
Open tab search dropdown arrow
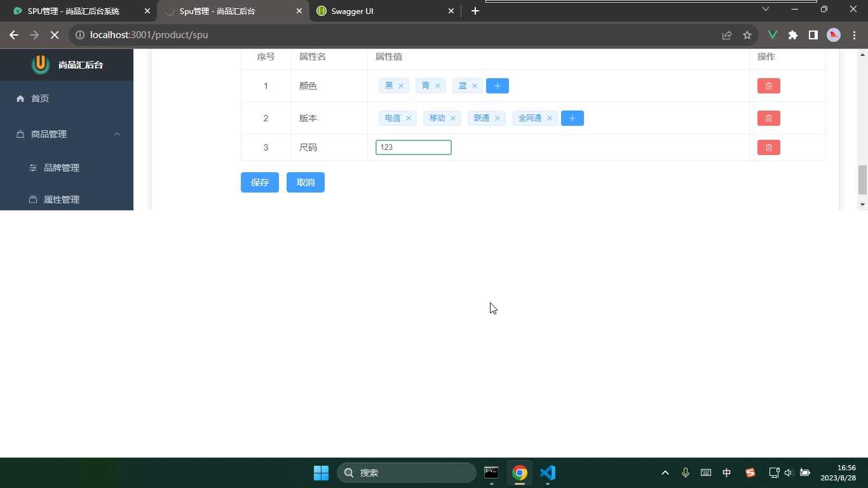(766, 9)
